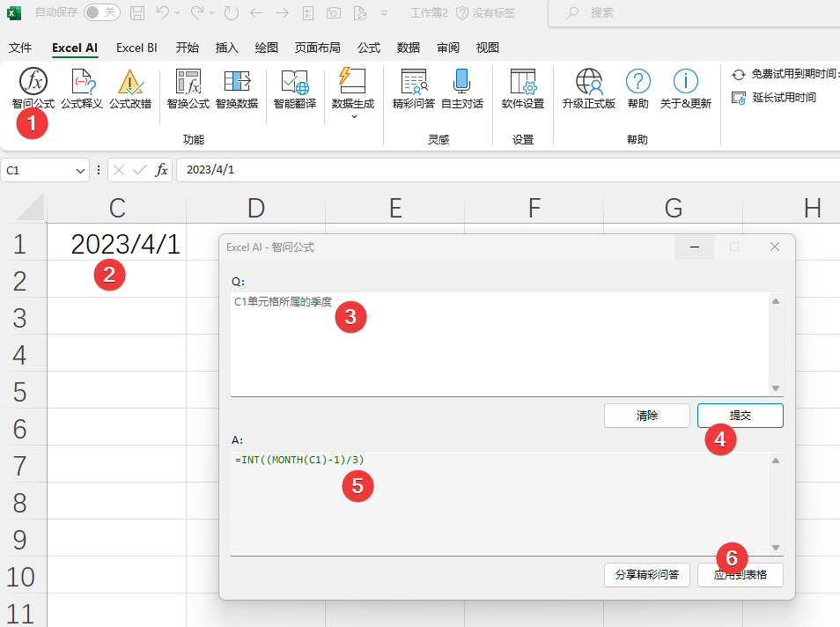Click the Save icon in title bar

coord(137,13)
